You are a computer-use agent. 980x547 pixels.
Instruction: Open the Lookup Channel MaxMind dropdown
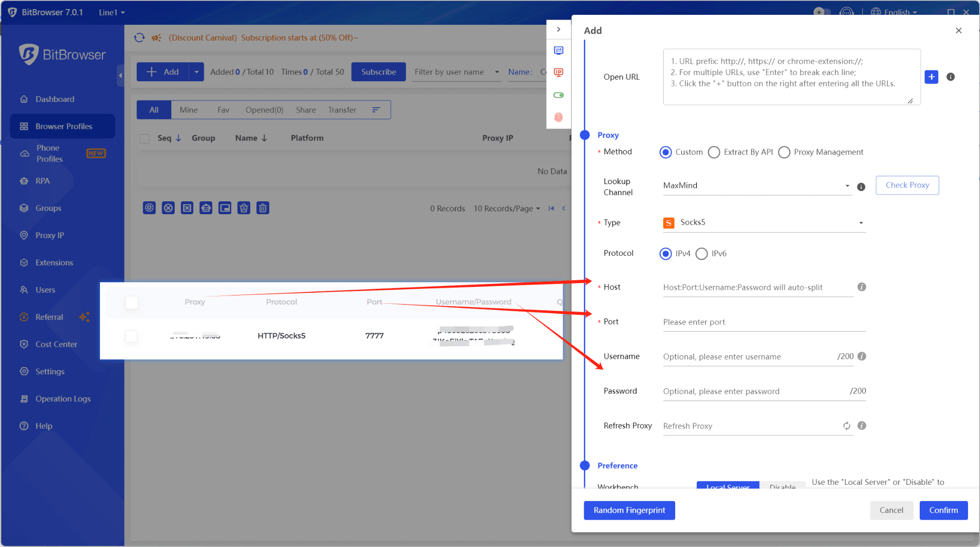click(757, 186)
